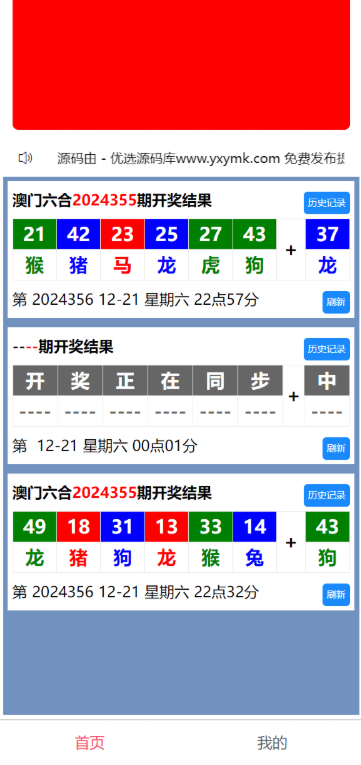Click the line ending with 22点32分
This screenshot has height=765, width=361.
136,592
